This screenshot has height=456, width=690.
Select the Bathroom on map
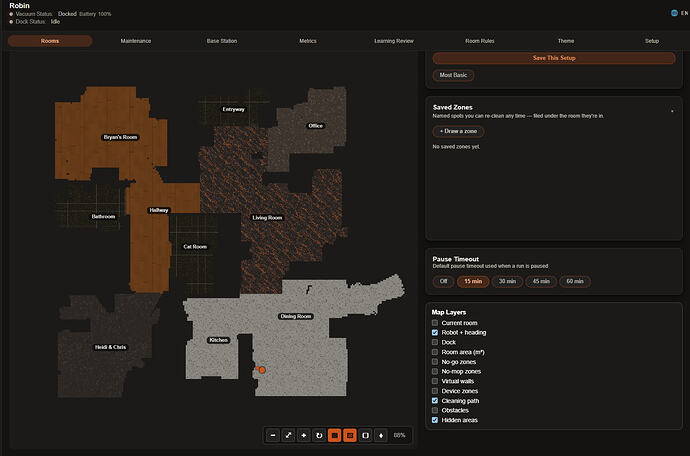[x=103, y=217]
